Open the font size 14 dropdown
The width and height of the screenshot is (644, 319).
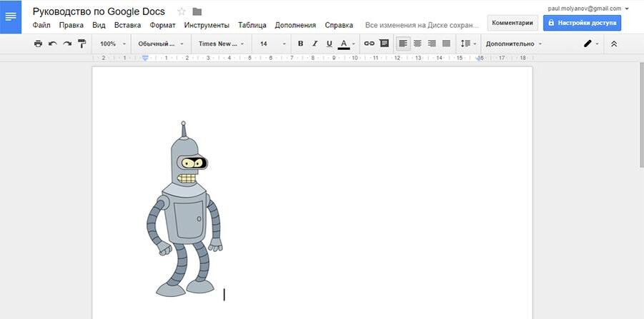click(272, 44)
